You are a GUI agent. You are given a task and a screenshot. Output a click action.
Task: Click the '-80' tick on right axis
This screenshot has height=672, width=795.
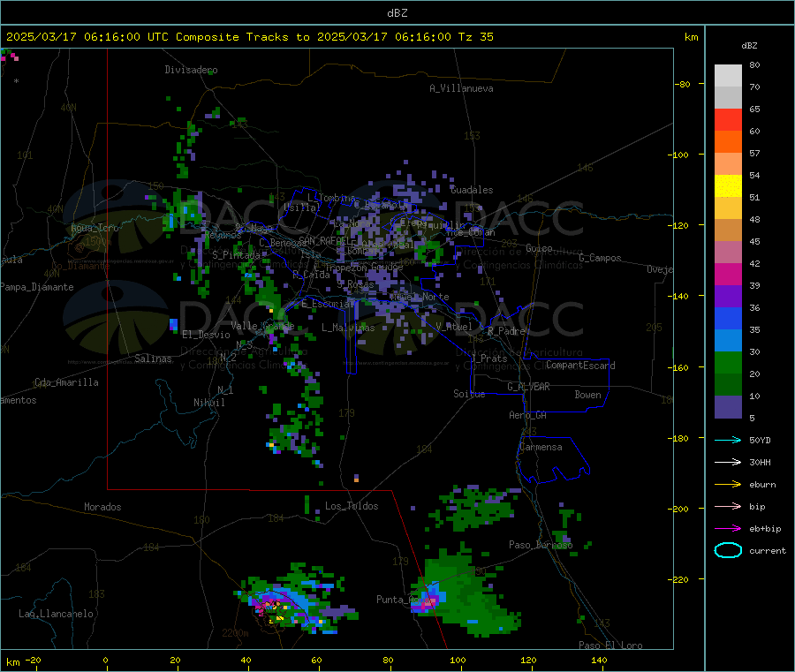pos(682,84)
